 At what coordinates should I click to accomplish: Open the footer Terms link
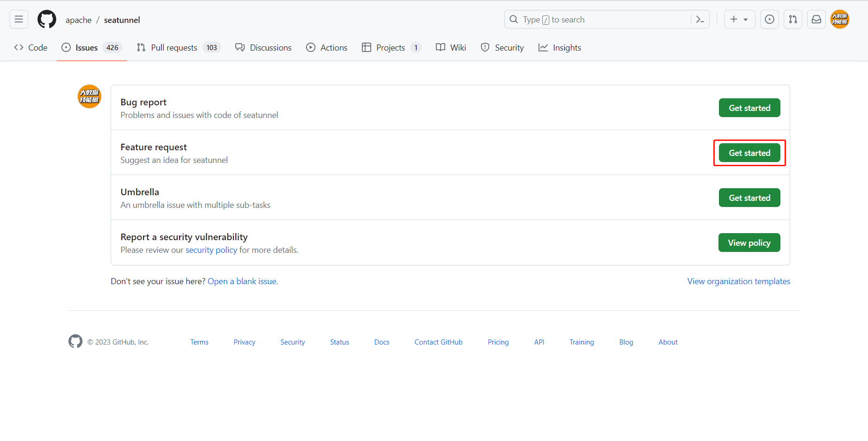click(199, 342)
